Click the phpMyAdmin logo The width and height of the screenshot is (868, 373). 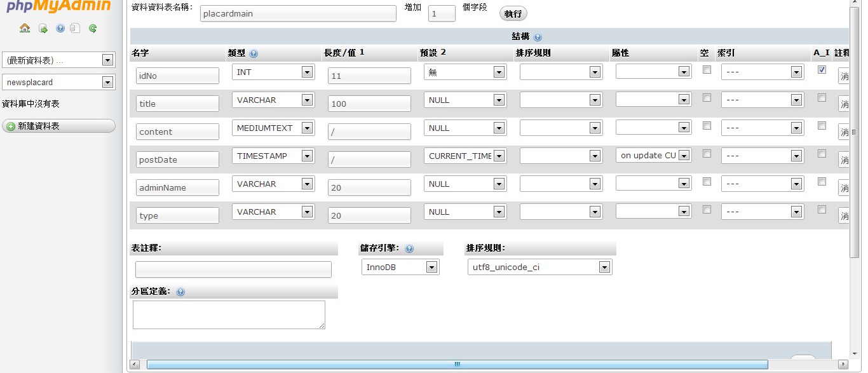(x=59, y=7)
